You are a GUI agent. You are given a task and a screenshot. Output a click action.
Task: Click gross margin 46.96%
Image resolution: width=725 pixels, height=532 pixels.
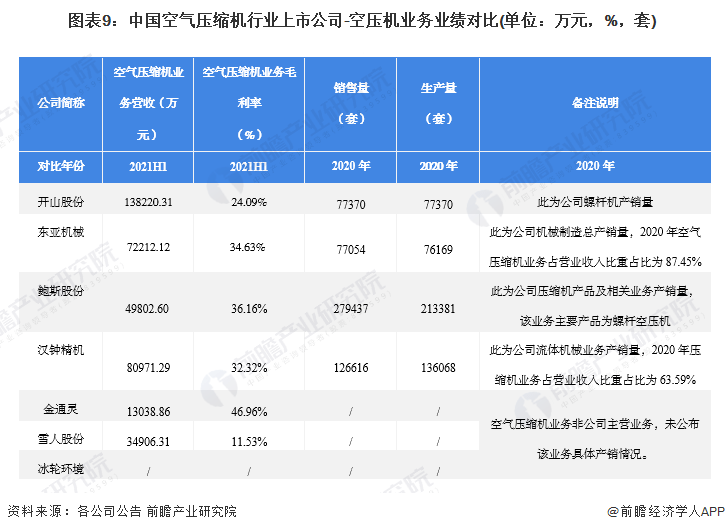(x=249, y=412)
